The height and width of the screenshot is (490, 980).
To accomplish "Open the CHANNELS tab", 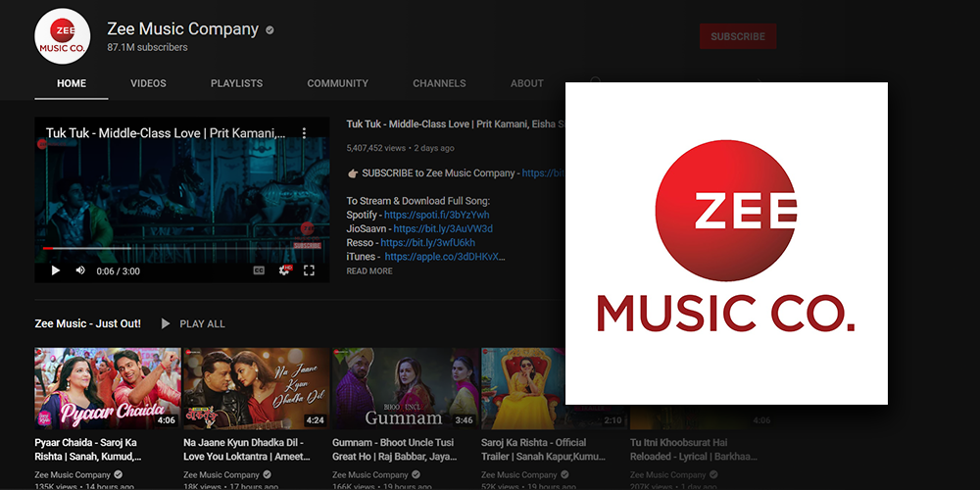I will (439, 83).
